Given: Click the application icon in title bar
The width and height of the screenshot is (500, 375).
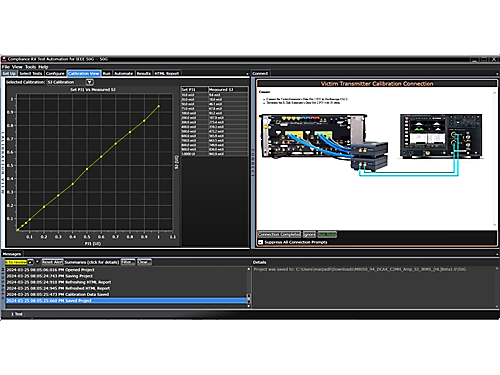Looking at the screenshot, I should point(4,59).
